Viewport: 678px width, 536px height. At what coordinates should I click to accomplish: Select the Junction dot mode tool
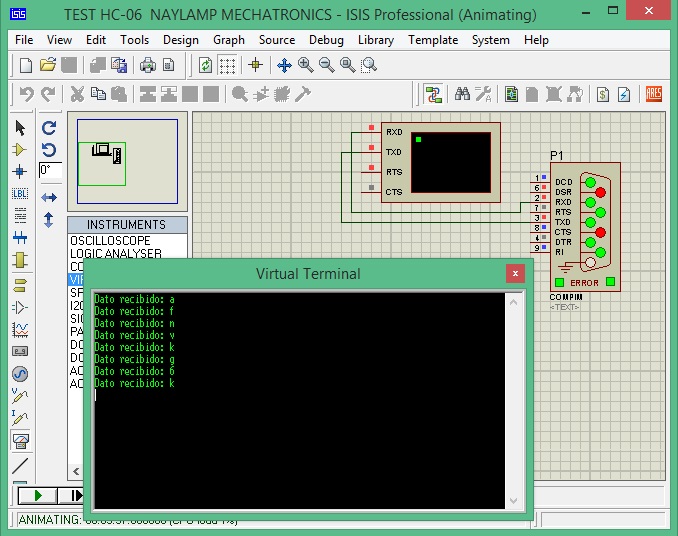20,172
